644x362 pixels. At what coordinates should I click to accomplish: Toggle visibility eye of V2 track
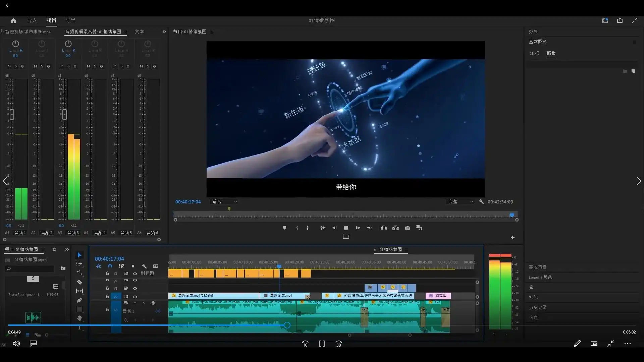pyautogui.click(x=135, y=297)
